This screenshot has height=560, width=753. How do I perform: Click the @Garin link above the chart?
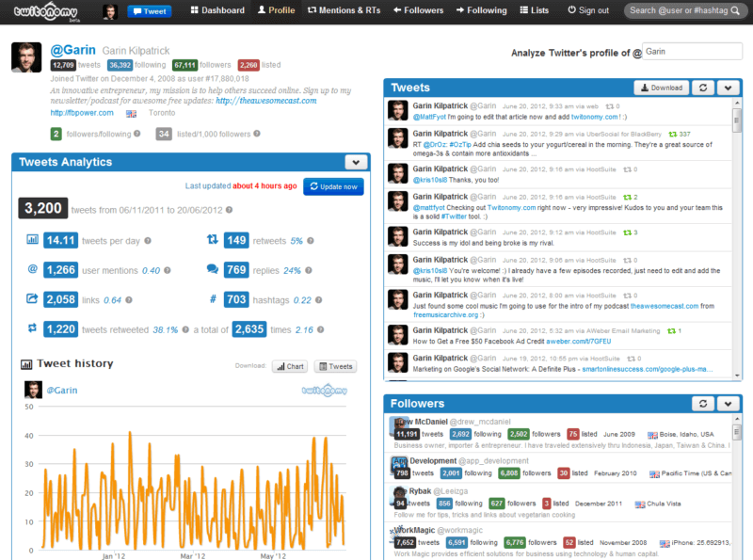tap(62, 390)
